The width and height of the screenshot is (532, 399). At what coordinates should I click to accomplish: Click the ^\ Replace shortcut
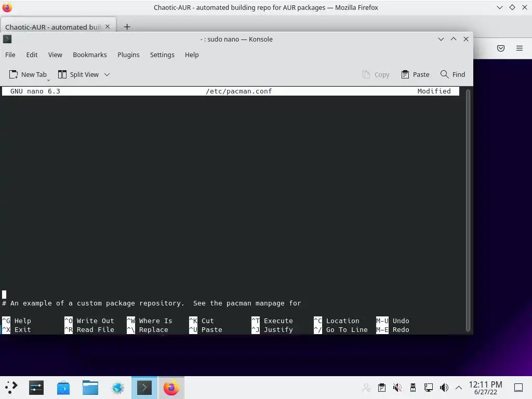click(148, 329)
